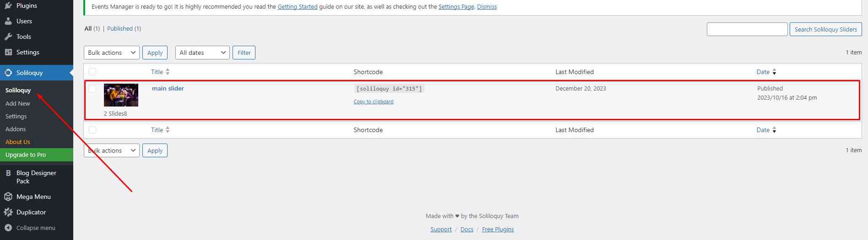This screenshot has width=868, height=240.
Task: Click the Plugins plug icon
Action: [8, 6]
